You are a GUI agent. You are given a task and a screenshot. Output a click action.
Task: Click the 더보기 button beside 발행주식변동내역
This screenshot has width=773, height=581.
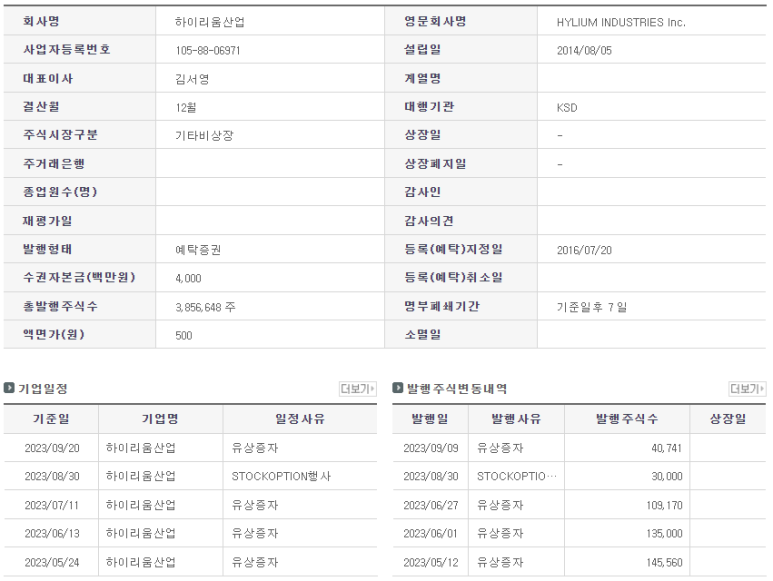(x=747, y=389)
